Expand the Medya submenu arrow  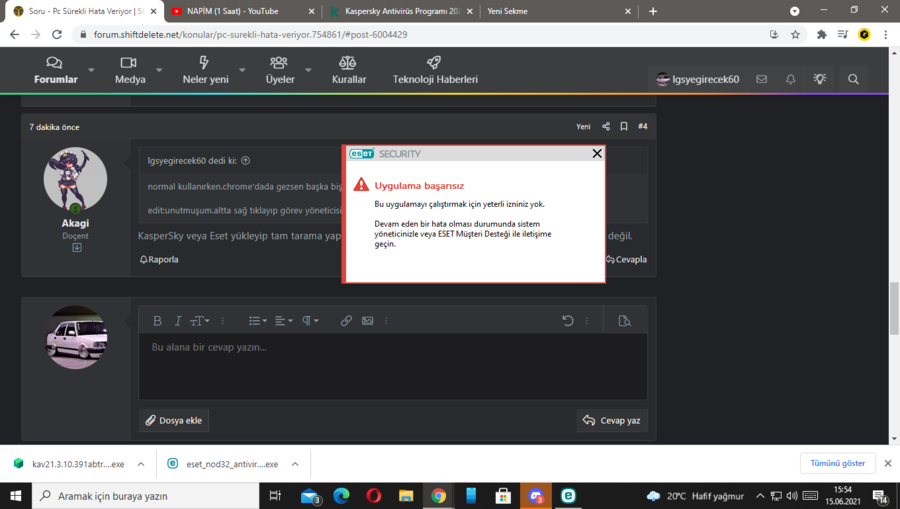coord(159,71)
